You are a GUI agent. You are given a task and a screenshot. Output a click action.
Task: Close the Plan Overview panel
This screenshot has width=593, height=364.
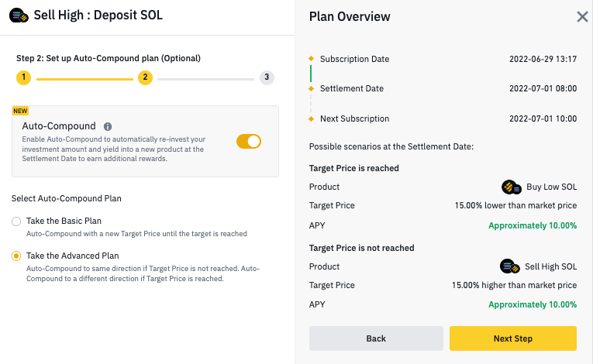coord(582,16)
